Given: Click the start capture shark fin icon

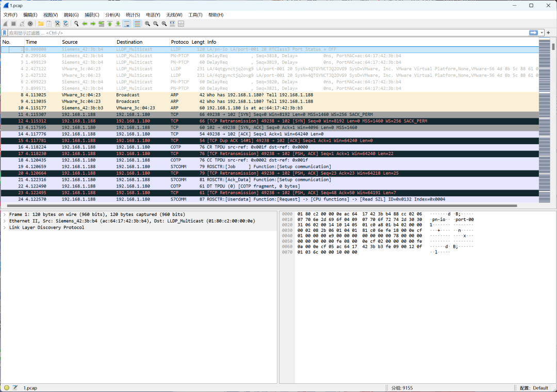Looking at the screenshot, I should point(5,24).
